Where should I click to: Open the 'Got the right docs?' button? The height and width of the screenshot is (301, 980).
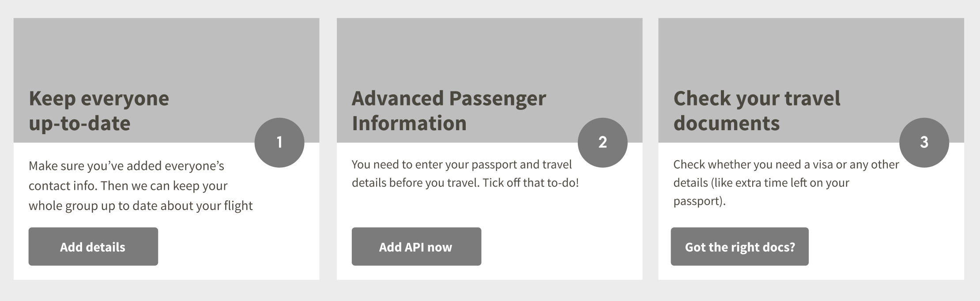coord(739,247)
